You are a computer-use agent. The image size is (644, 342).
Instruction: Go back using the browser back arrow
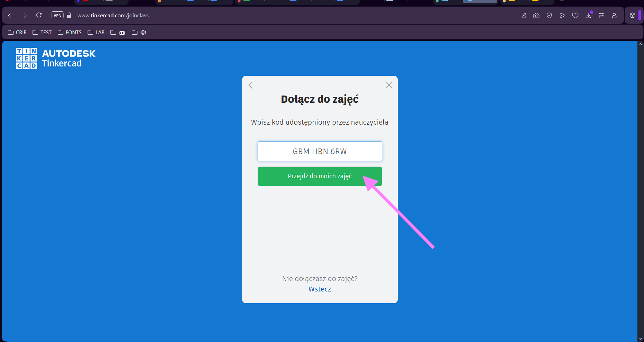(x=10, y=16)
